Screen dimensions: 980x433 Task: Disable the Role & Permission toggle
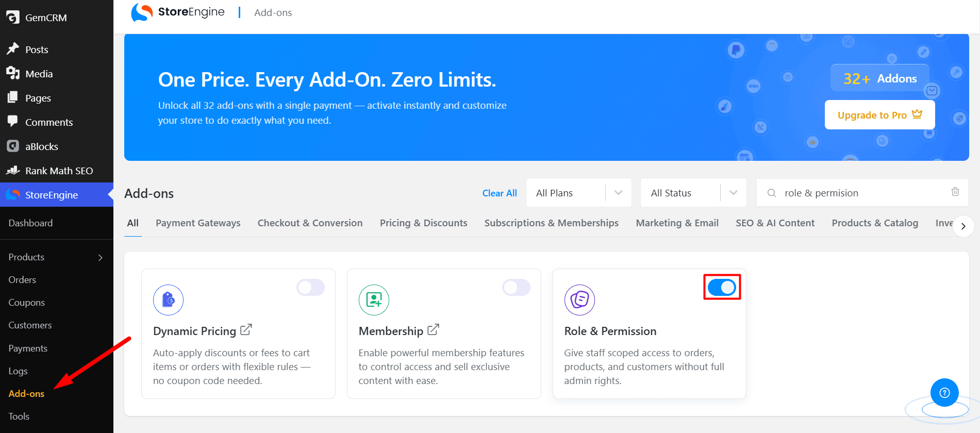point(722,287)
